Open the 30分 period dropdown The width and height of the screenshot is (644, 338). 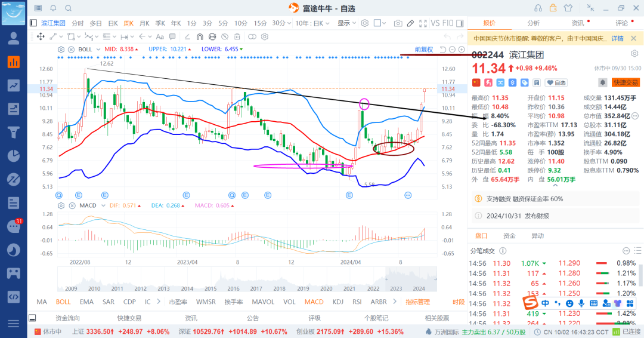pyautogui.click(x=281, y=23)
